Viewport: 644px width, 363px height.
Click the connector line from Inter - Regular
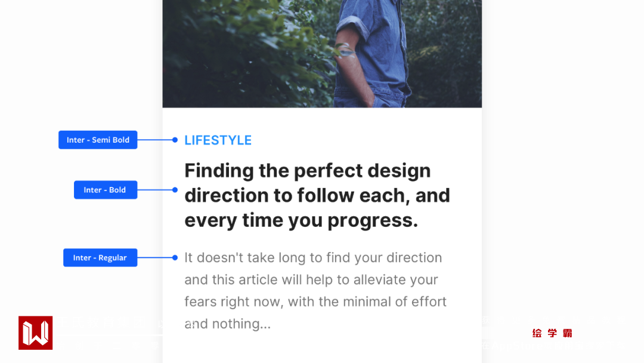(155, 258)
